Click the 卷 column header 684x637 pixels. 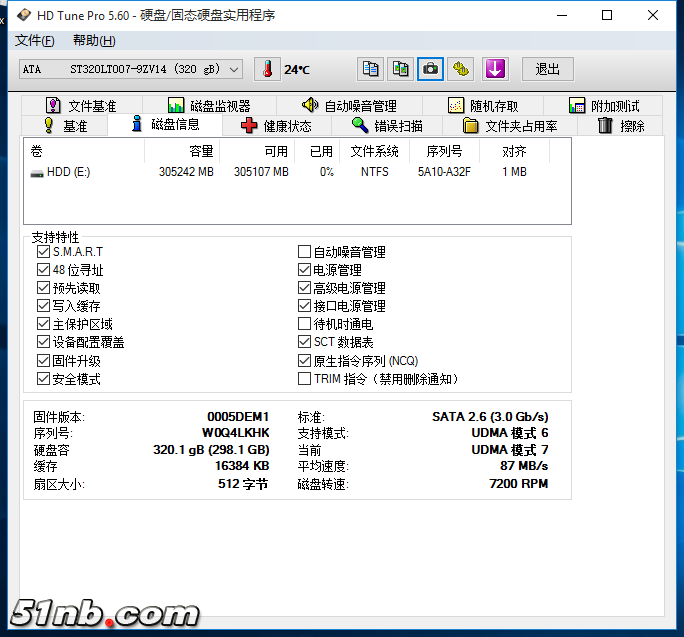tap(85, 151)
